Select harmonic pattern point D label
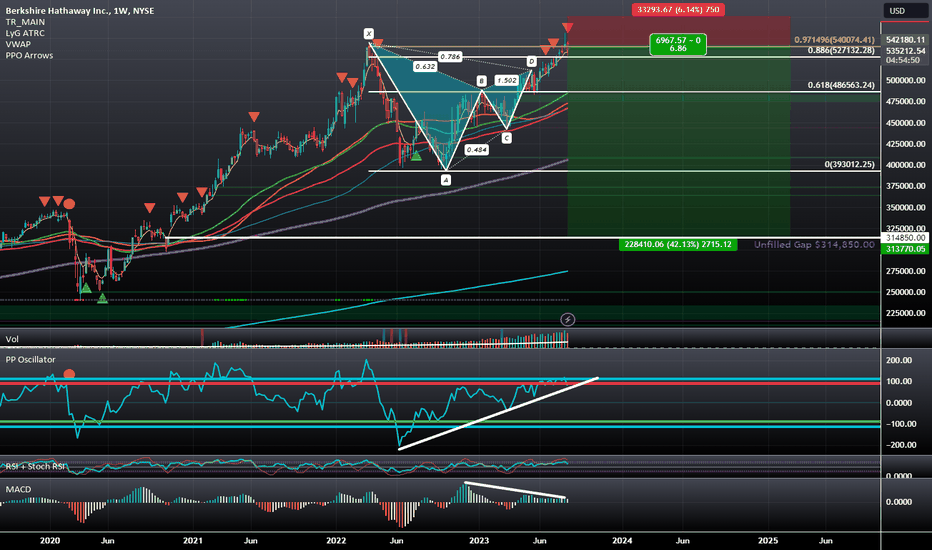The image size is (932, 550). (531, 61)
